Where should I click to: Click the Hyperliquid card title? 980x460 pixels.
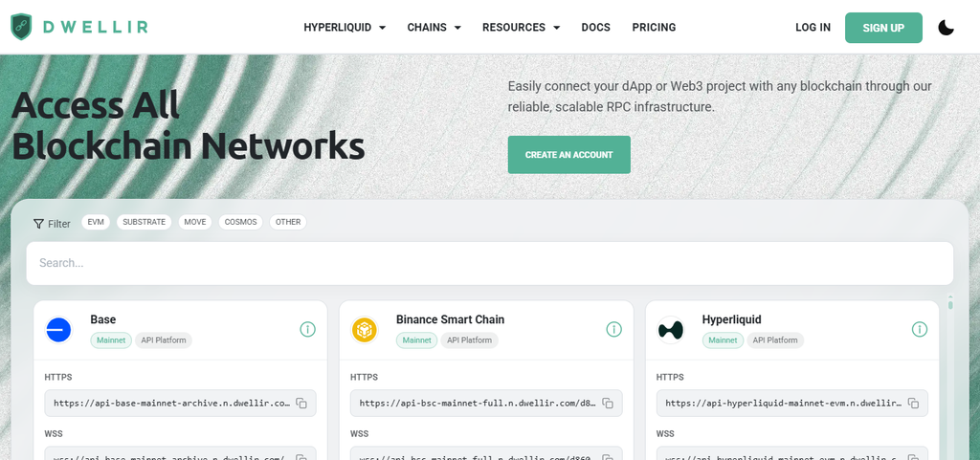pyautogui.click(x=732, y=319)
